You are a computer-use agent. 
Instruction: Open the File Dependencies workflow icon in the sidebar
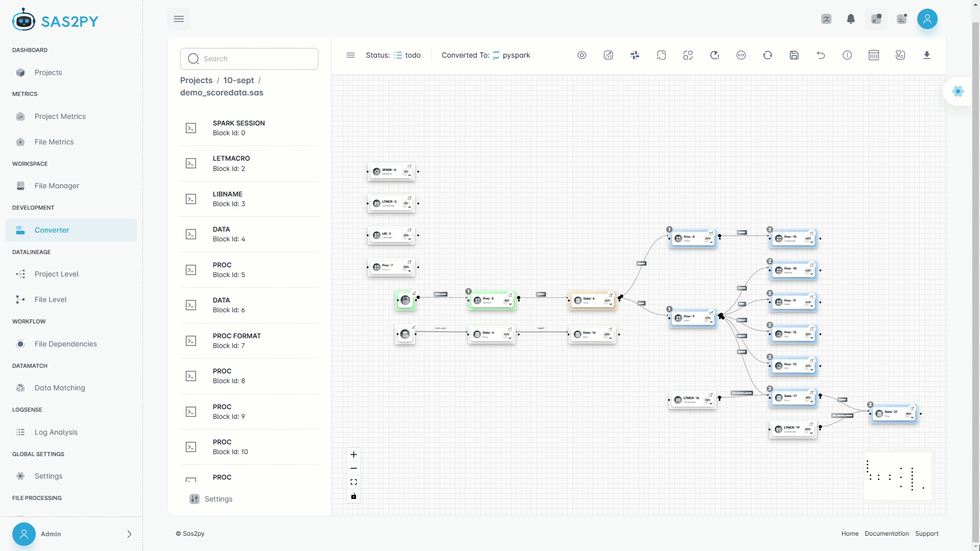point(20,344)
